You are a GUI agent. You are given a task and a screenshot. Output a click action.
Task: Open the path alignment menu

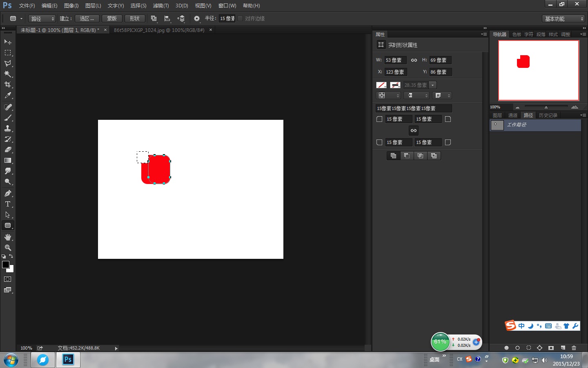tap(167, 18)
